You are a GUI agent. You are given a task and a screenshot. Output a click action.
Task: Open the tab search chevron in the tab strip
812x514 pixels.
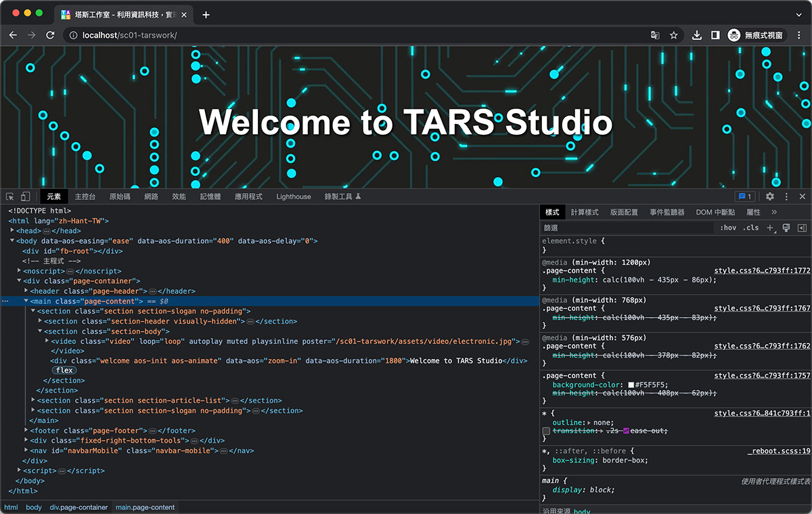(798, 14)
